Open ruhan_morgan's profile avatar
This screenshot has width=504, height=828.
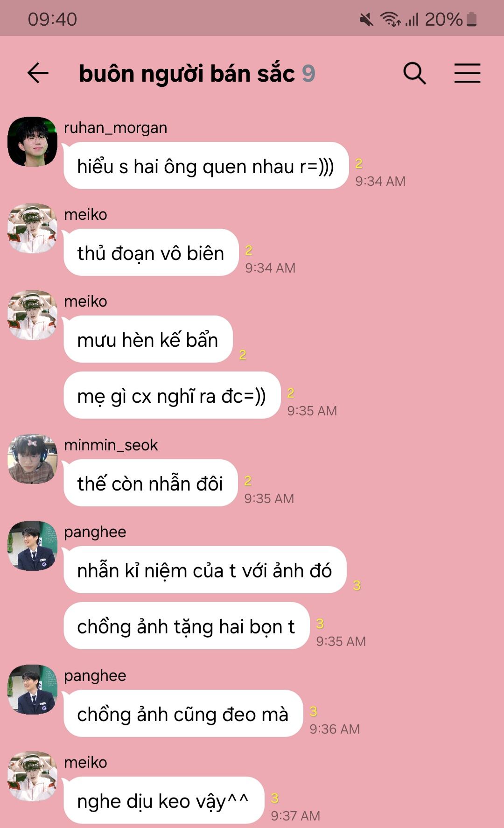33,141
